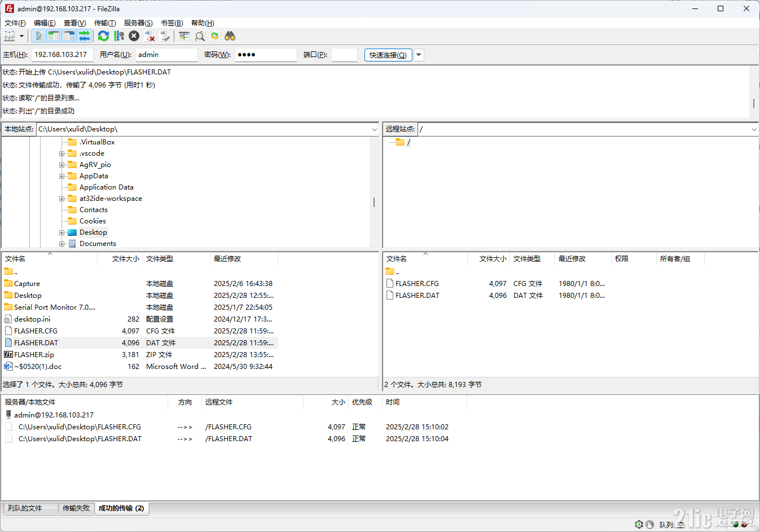Select the remote FLASHER.DAT file icon
Viewport: 760px width, 532px height.
click(x=390, y=295)
